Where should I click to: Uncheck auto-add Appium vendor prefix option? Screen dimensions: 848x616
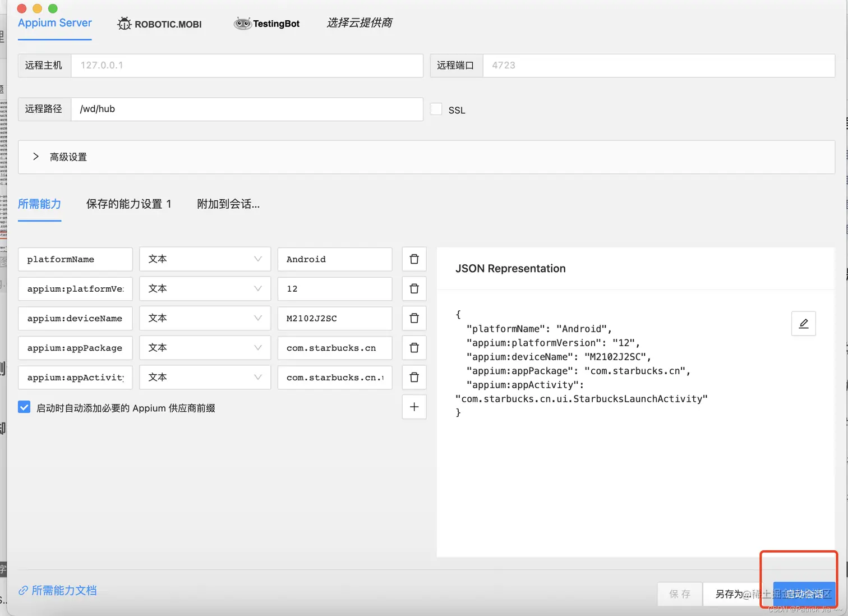[x=24, y=407]
